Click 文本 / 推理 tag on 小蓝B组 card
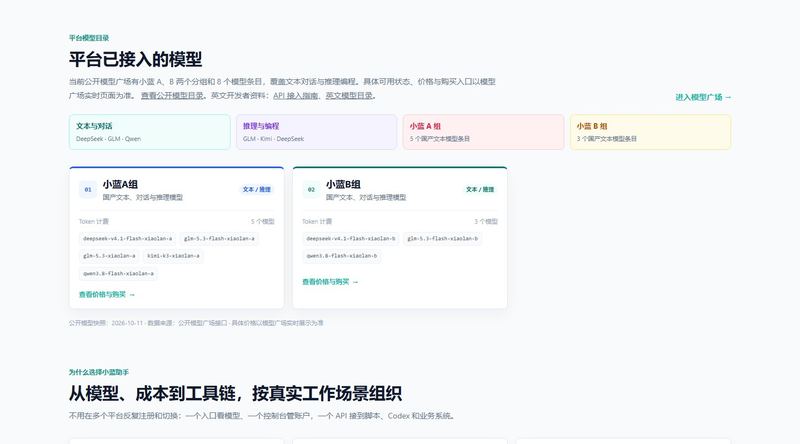The width and height of the screenshot is (800, 444). tap(480, 189)
